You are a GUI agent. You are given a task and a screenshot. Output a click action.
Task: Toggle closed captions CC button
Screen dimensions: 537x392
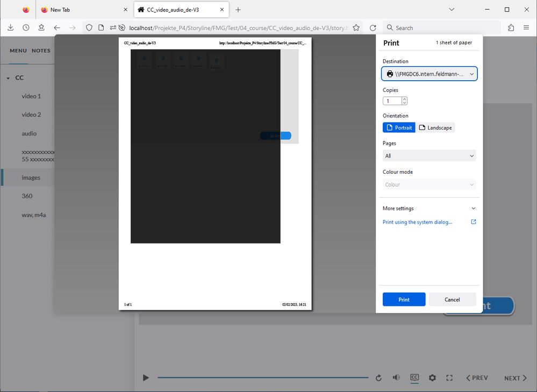pyautogui.click(x=414, y=378)
